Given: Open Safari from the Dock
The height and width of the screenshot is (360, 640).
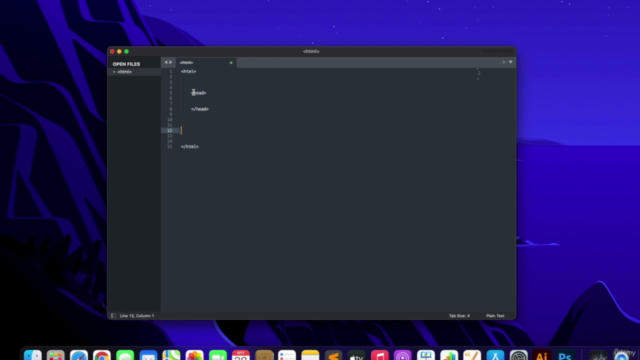Looking at the screenshot, I should pyautogui.click(x=79, y=356).
